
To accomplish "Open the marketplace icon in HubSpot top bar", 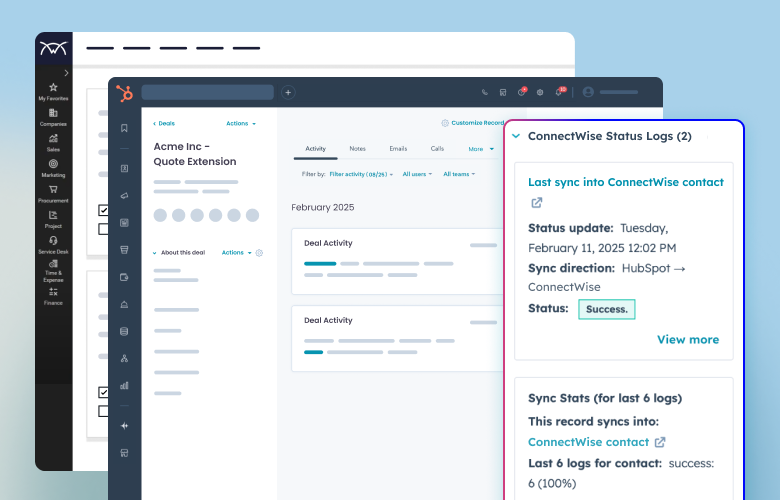I will click(x=503, y=93).
